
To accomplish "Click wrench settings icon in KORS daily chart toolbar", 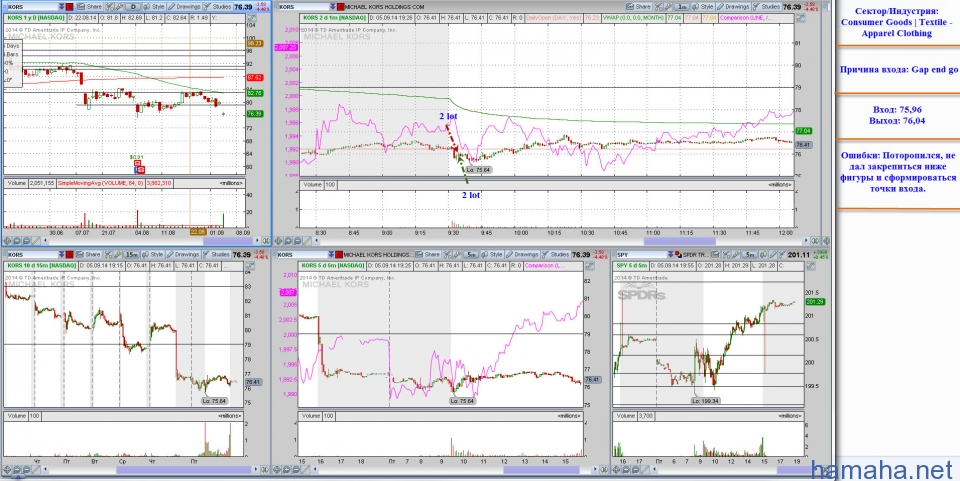I will pyautogui.click(x=119, y=7).
